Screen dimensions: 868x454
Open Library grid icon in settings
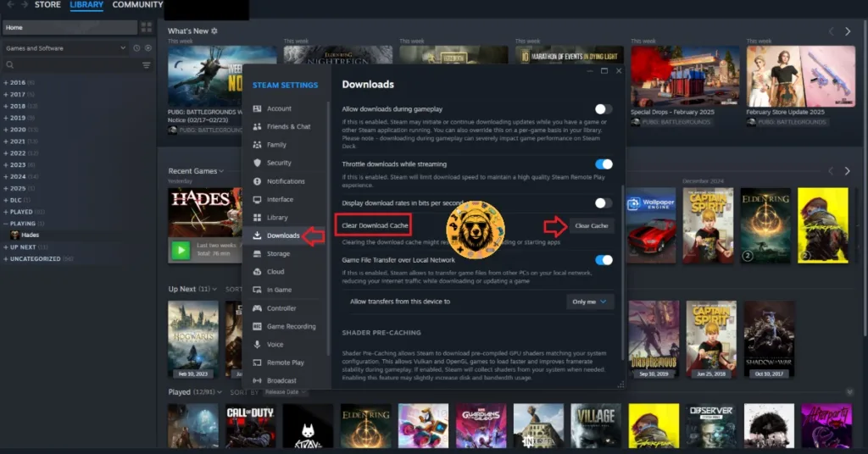click(257, 218)
